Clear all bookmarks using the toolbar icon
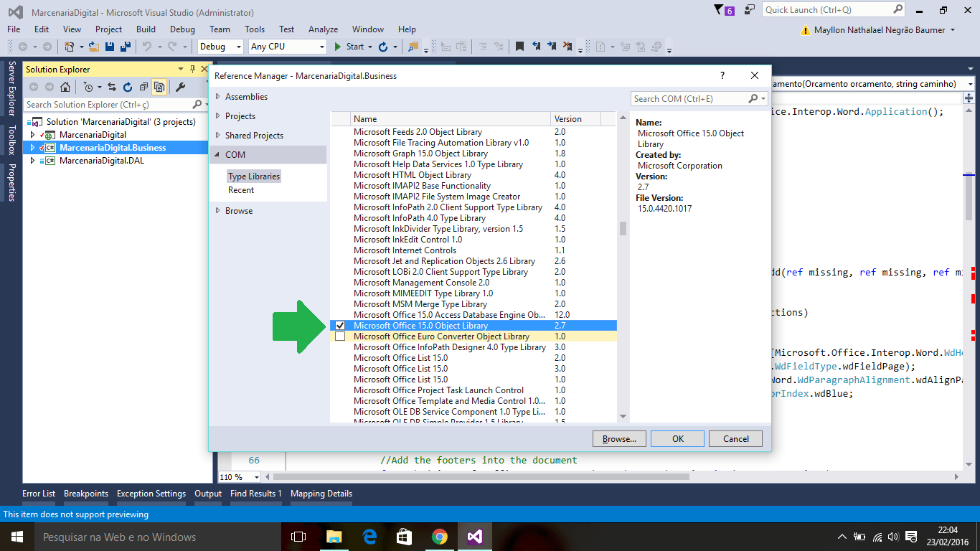 click(568, 47)
